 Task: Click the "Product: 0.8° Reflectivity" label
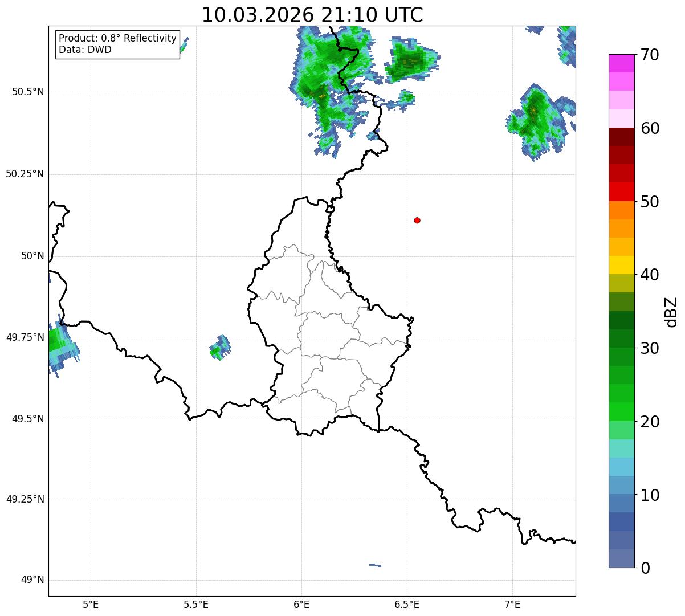(x=118, y=38)
